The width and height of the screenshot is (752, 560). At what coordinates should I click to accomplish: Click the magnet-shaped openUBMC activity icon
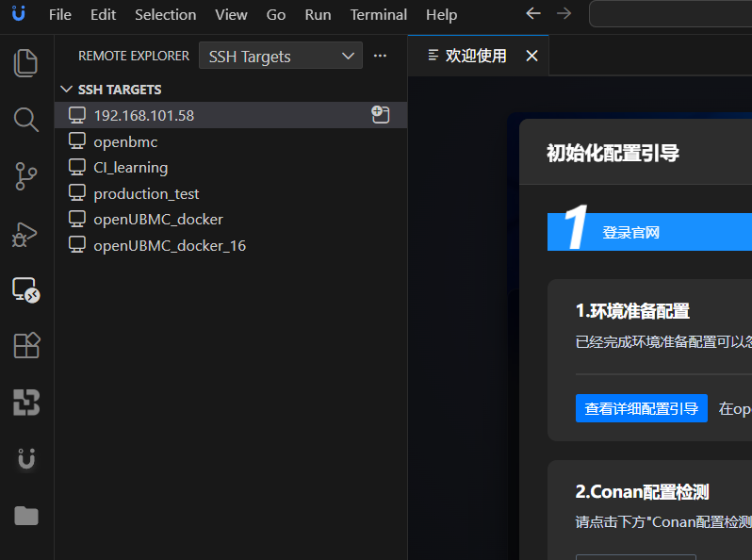(26, 459)
